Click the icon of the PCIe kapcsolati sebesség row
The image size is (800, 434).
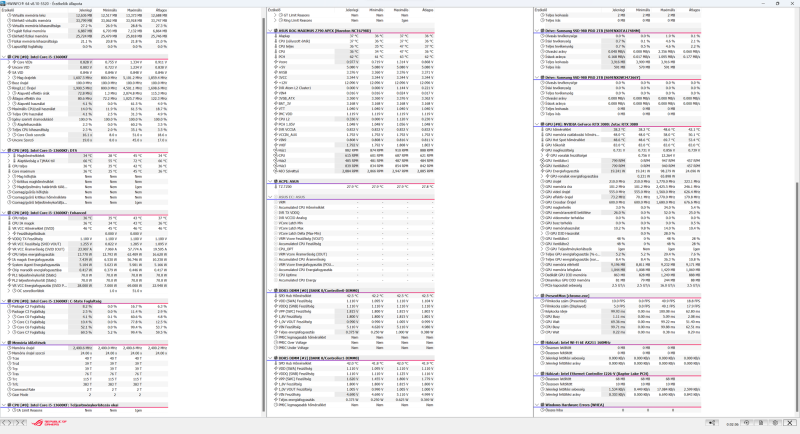[542, 286]
